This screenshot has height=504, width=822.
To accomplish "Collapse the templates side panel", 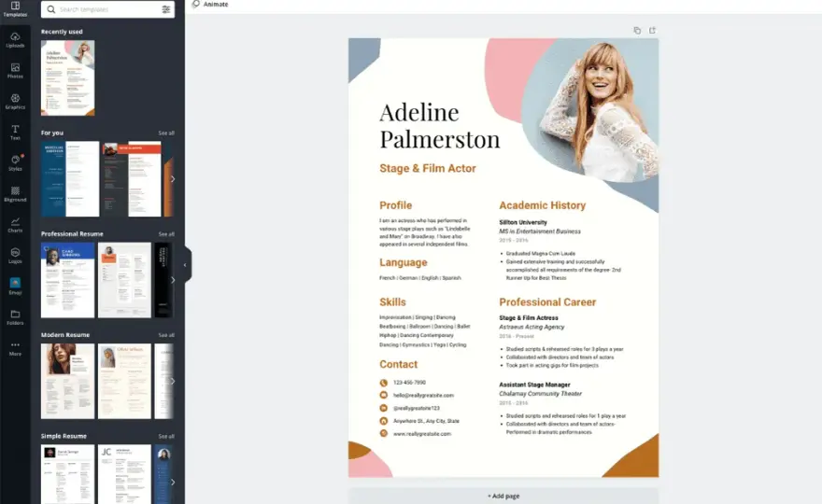I will click(185, 265).
